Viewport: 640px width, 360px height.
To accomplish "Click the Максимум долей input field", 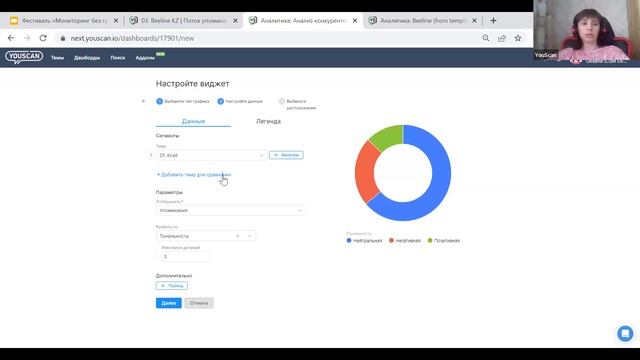I will pos(186,256).
